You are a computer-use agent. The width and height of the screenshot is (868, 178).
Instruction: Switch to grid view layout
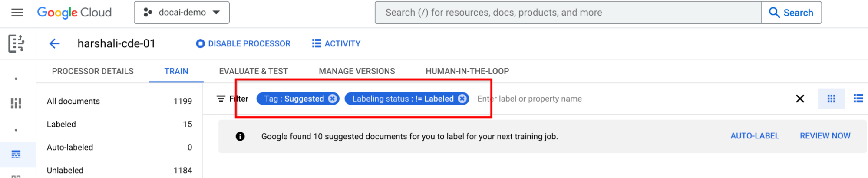tap(831, 99)
